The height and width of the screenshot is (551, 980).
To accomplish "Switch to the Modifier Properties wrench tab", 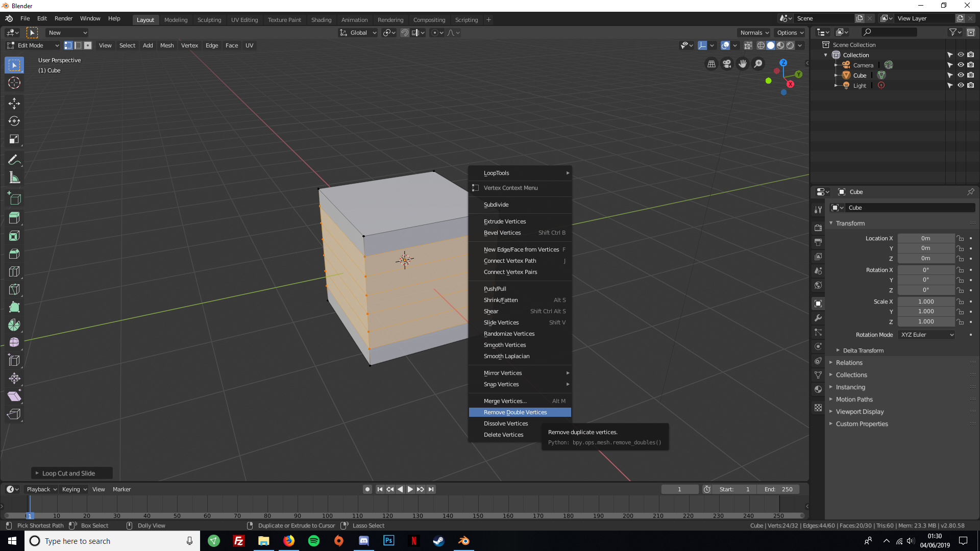I will pos(818,318).
